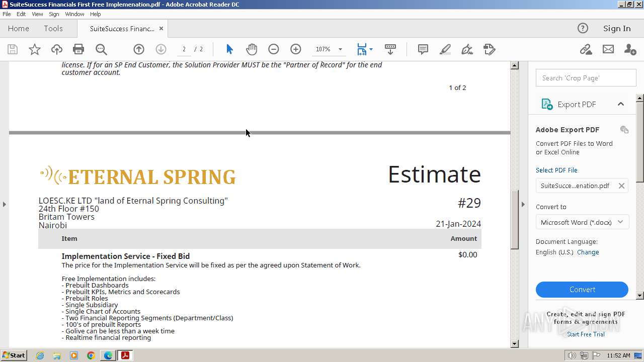
Task: Add a comment sticky note
Action: 423,49
